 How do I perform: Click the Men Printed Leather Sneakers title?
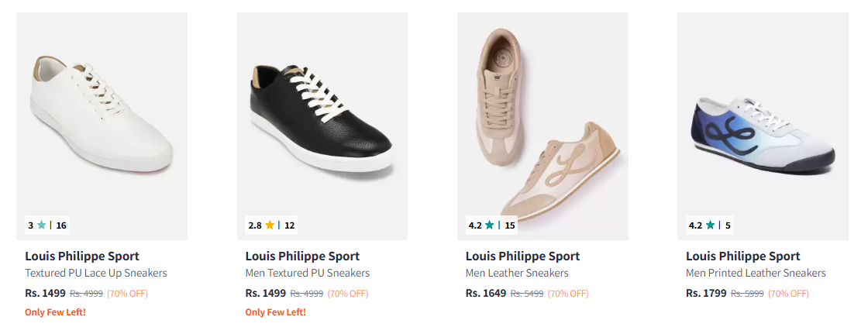[756, 273]
